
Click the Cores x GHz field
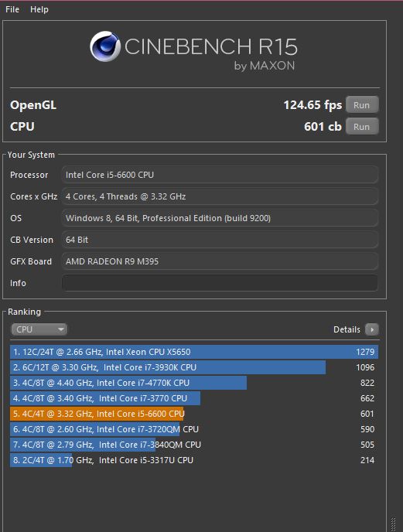pos(220,196)
